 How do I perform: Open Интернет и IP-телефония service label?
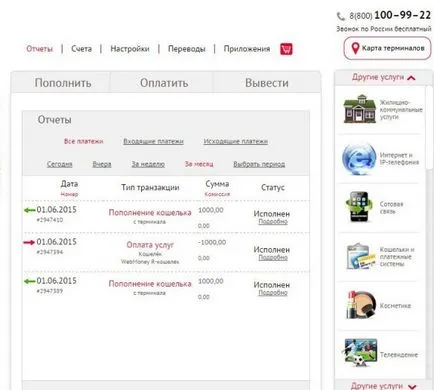(x=399, y=159)
